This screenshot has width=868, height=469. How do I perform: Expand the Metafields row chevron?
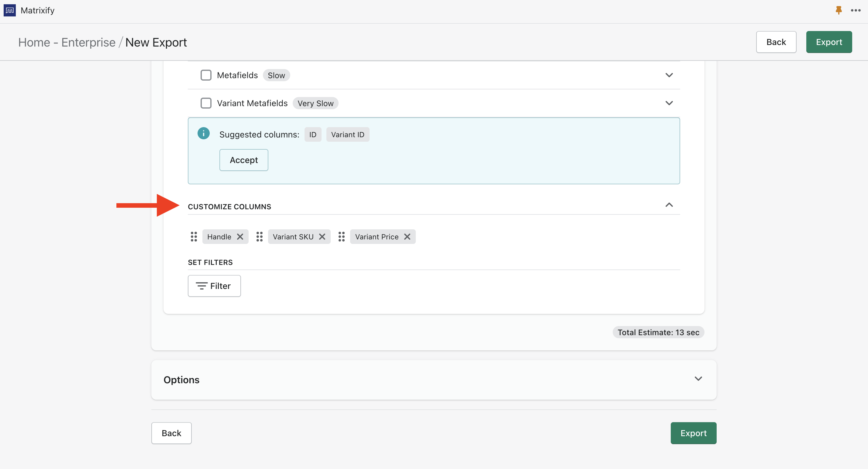669,75
